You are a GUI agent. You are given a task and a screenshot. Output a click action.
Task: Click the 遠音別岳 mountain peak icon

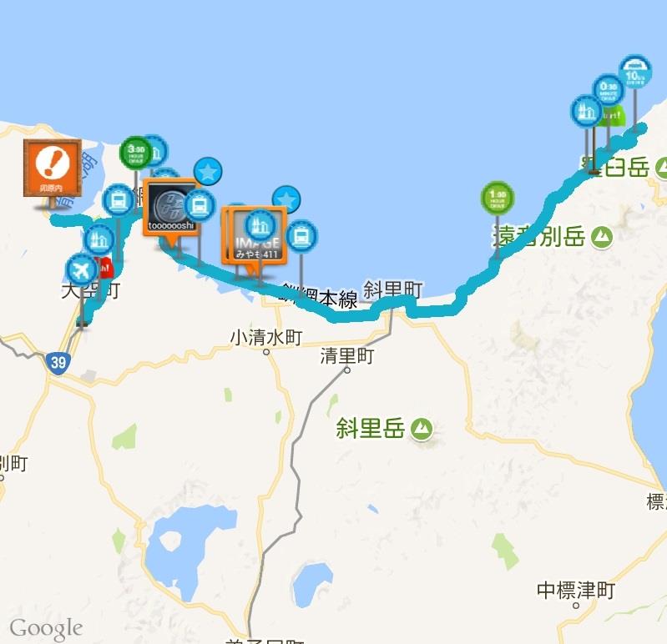[x=602, y=237]
